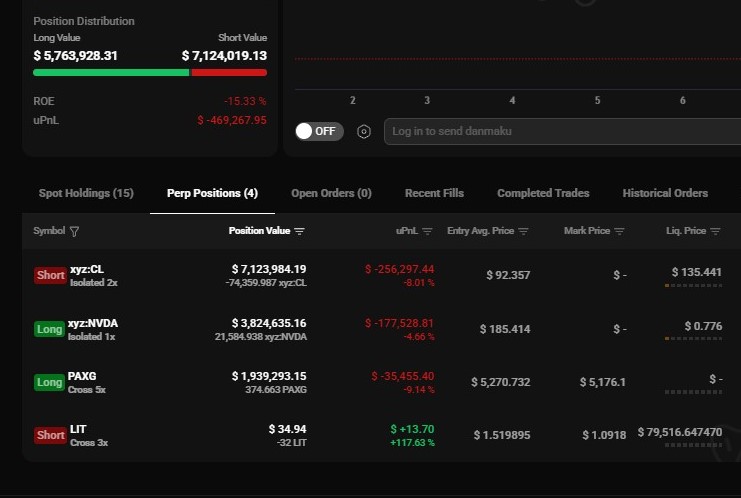The height and width of the screenshot is (498, 741).
Task: Click the Entry Avg. Price sort icon
Action: (x=523, y=231)
